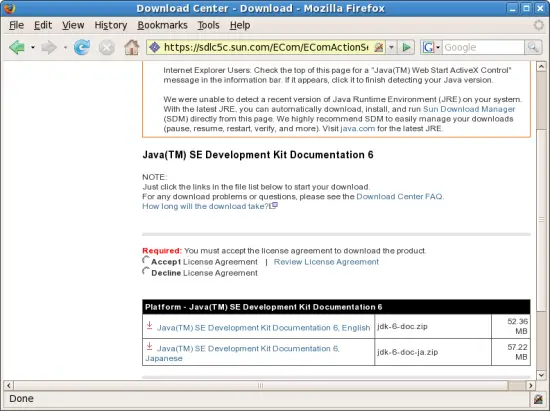550x411 pixels.
Task: Click the green Go arrow button
Action: [407, 47]
